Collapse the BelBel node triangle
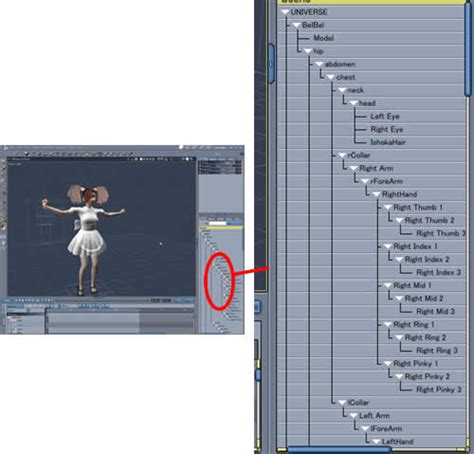 click(296, 25)
